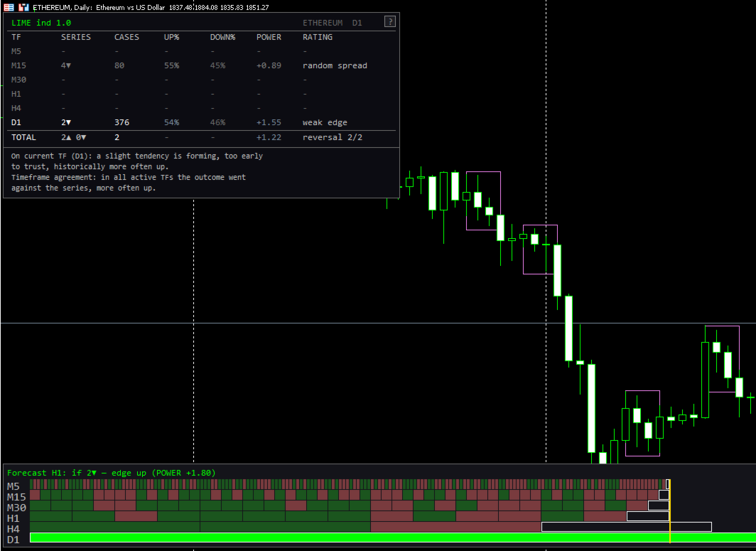
Task: Click the H1 label in the bottom heatmap
Action: click(x=13, y=519)
